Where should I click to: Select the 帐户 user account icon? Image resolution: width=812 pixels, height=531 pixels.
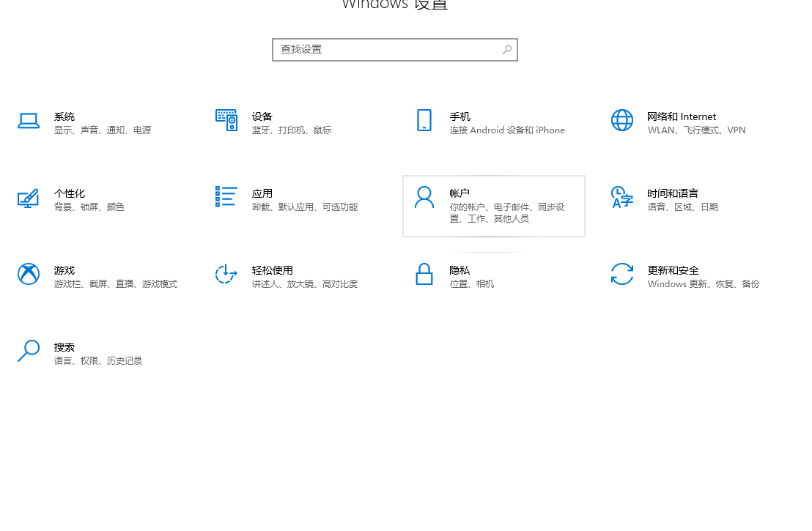424,198
